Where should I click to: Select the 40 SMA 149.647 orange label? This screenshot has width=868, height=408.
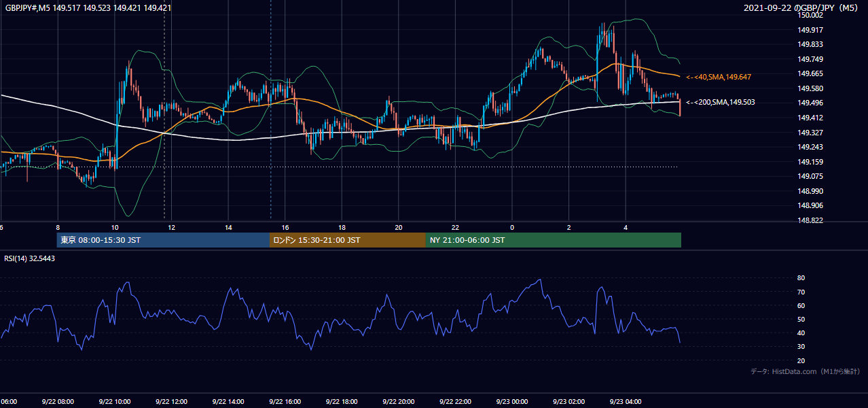pyautogui.click(x=719, y=78)
